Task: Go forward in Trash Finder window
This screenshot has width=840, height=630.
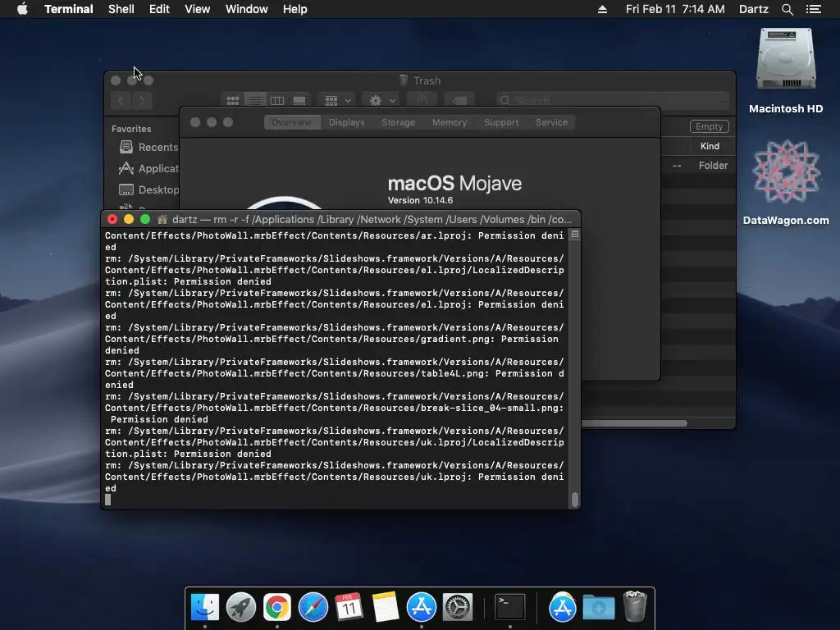Action: (142, 100)
